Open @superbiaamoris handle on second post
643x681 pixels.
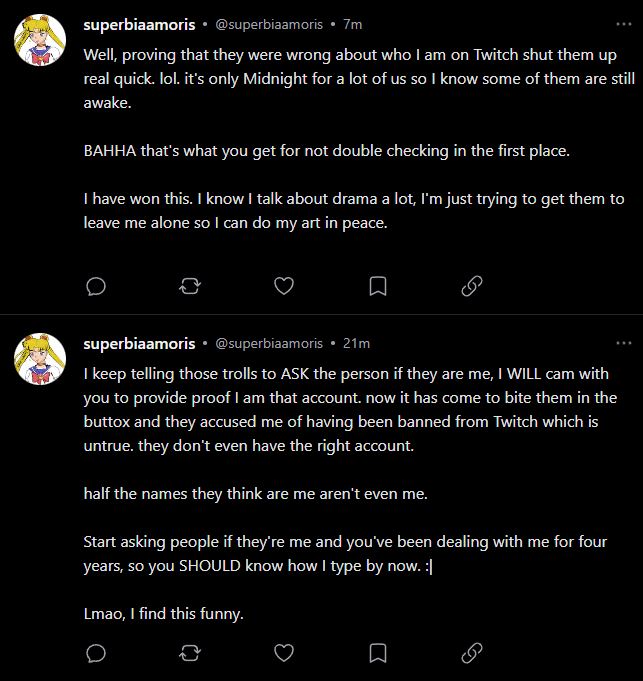click(269, 344)
